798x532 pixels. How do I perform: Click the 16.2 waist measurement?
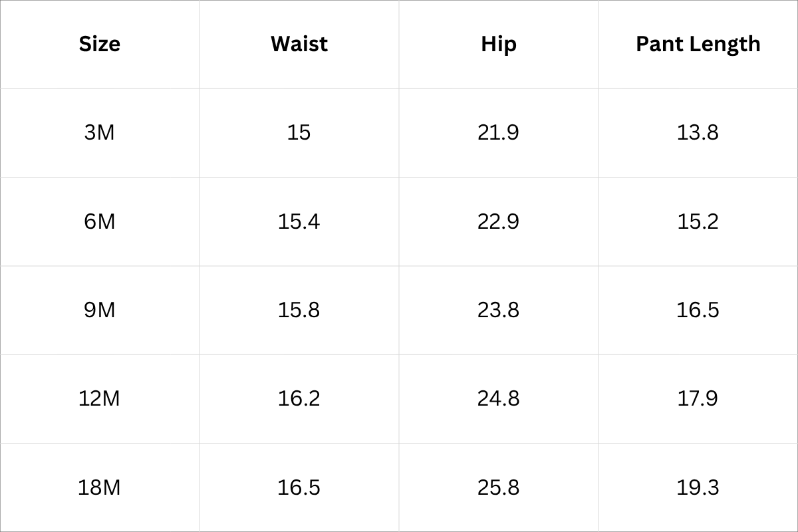click(299, 398)
